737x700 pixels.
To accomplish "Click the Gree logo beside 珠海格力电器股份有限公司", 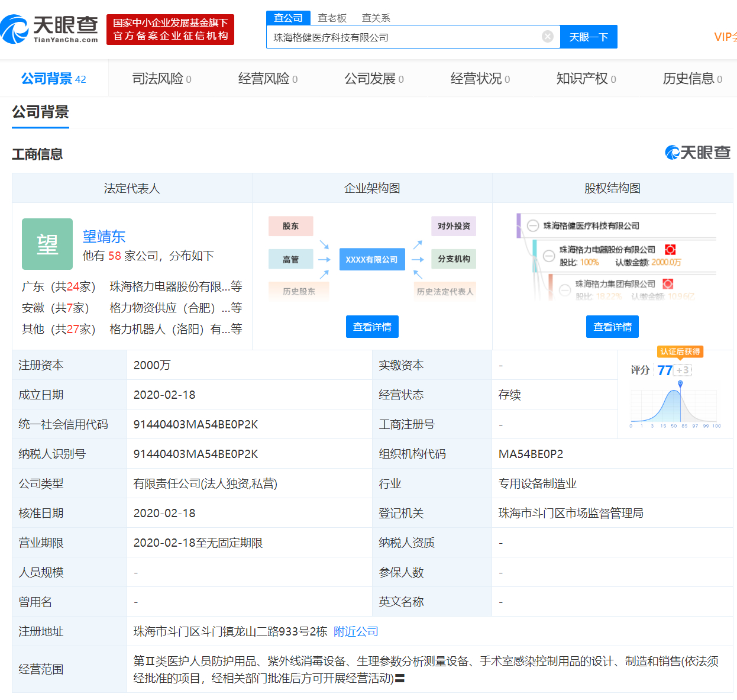I will click(670, 250).
